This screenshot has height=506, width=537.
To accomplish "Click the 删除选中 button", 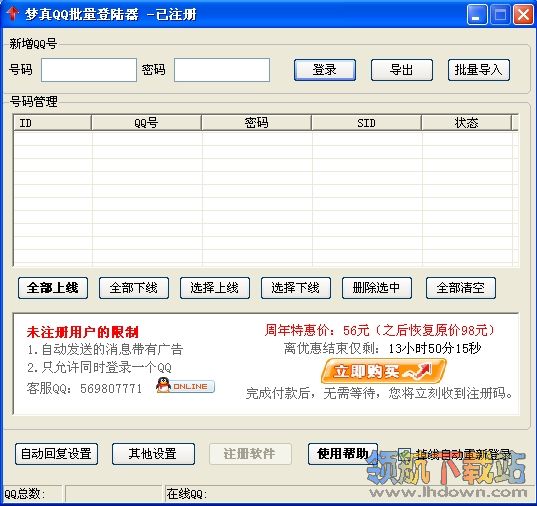I will point(377,288).
